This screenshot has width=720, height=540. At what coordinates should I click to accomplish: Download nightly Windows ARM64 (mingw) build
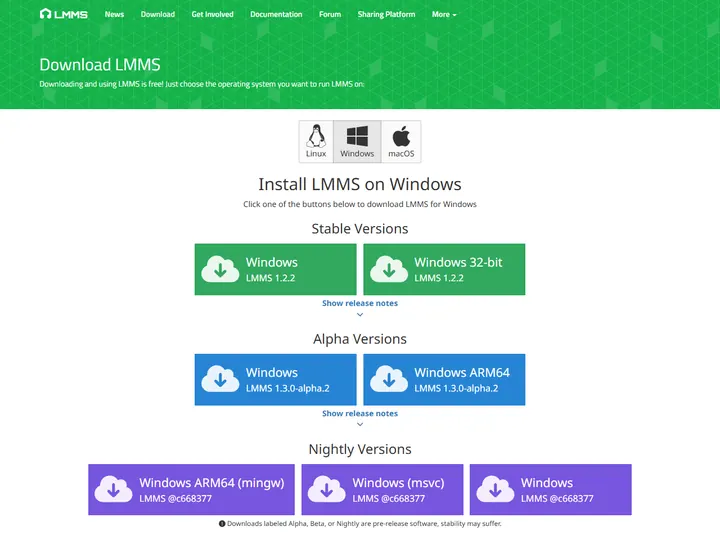click(191, 489)
